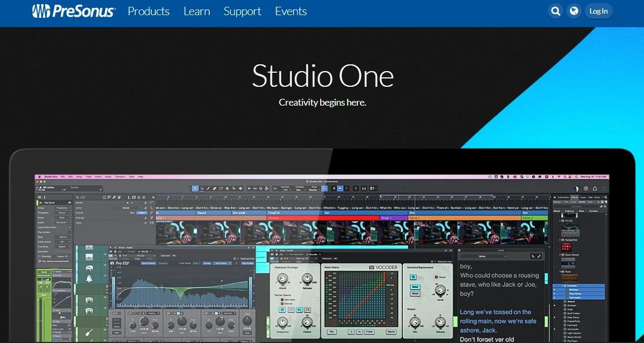Open the website search magnifier icon
The image size is (644, 343).
[555, 10]
